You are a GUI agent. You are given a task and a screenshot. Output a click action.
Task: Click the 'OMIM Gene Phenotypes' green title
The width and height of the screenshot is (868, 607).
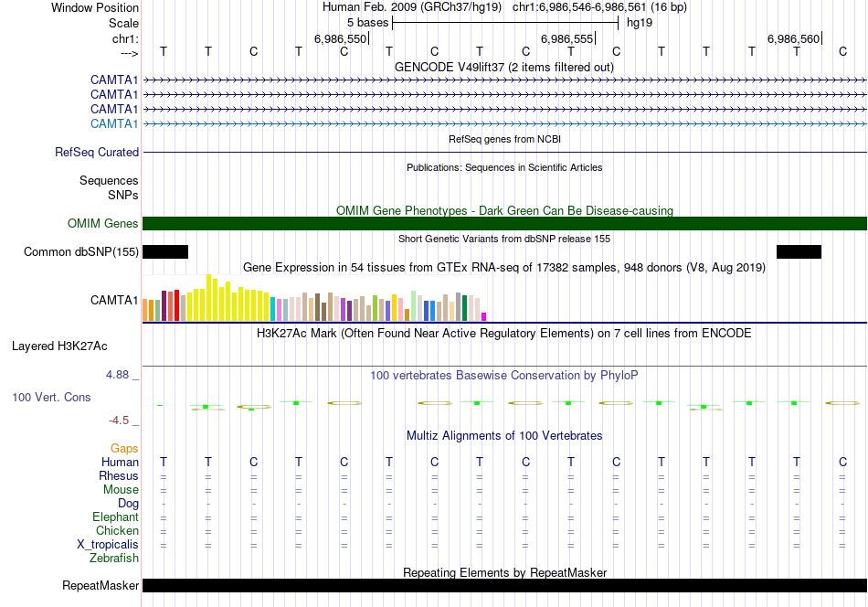pos(504,210)
